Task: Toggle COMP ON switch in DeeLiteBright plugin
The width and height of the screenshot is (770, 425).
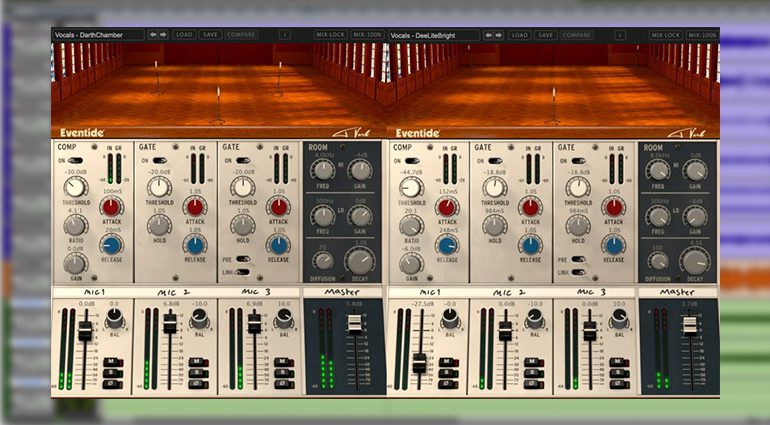Action: [412, 161]
